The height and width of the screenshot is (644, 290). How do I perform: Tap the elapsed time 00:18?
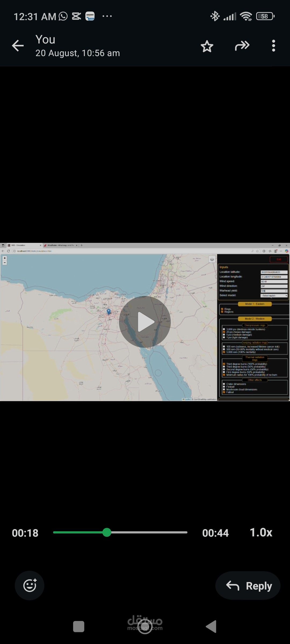click(x=25, y=533)
